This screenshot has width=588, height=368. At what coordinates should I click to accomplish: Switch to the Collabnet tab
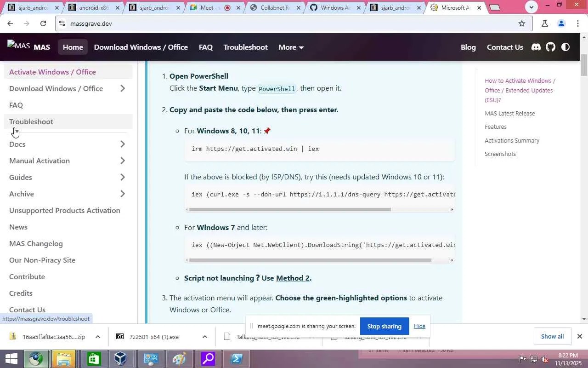click(x=275, y=8)
